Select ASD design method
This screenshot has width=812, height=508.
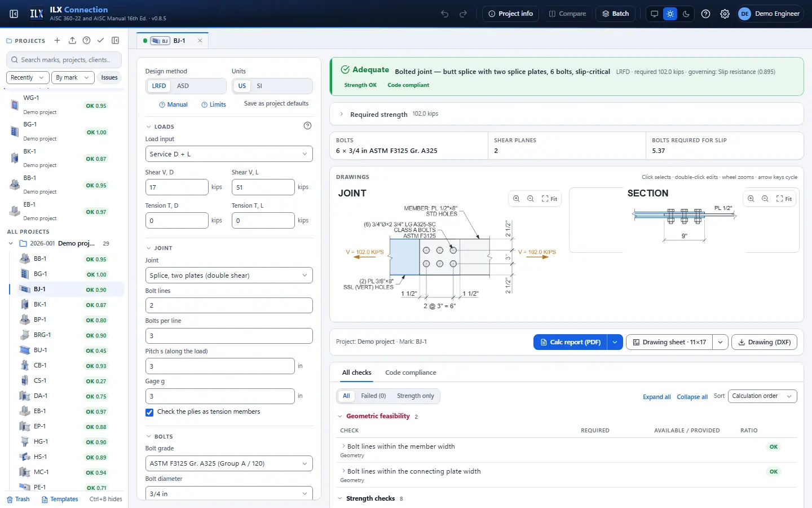click(183, 86)
